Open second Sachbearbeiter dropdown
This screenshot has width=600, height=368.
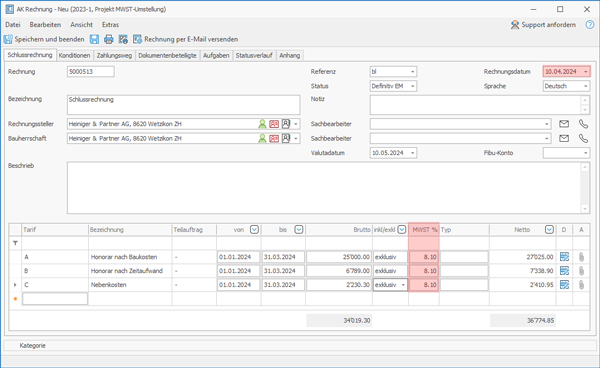tap(546, 138)
